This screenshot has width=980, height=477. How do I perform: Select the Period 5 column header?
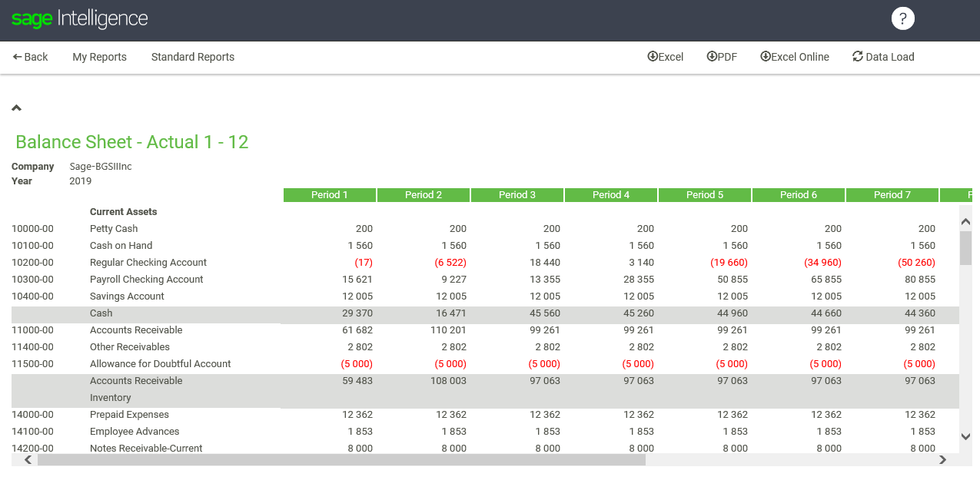point(705,195)
